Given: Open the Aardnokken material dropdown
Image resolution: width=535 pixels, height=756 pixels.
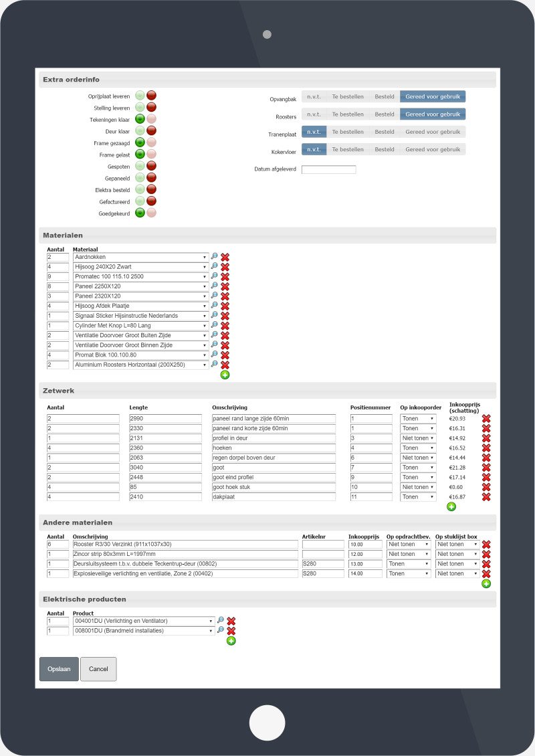Looking at the screenshot, I should 140,257.
